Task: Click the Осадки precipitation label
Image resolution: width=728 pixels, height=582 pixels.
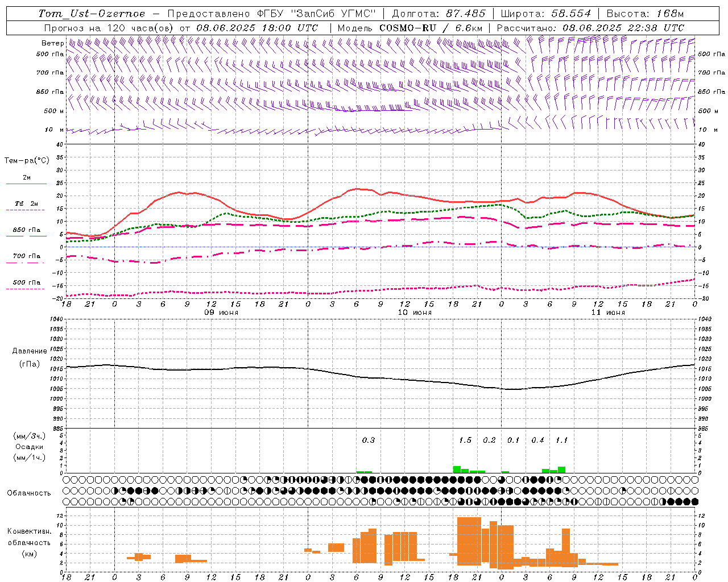Action: coord(29,447)
